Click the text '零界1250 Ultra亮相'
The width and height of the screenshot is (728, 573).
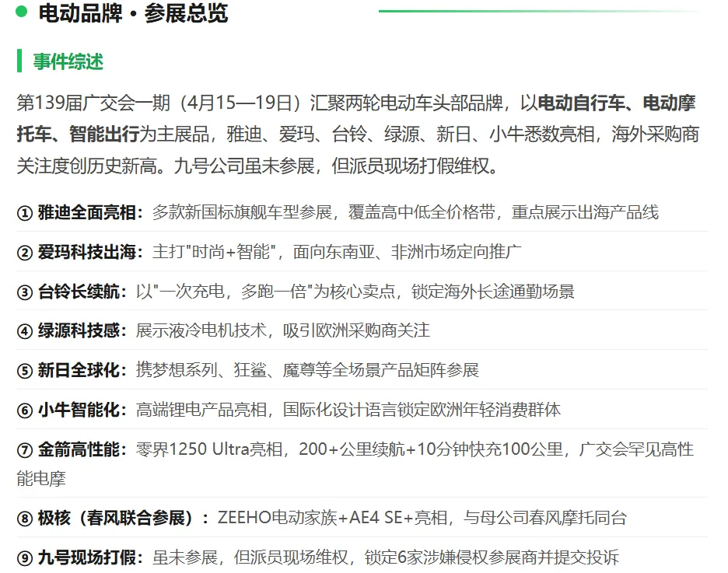pos(209,449)
